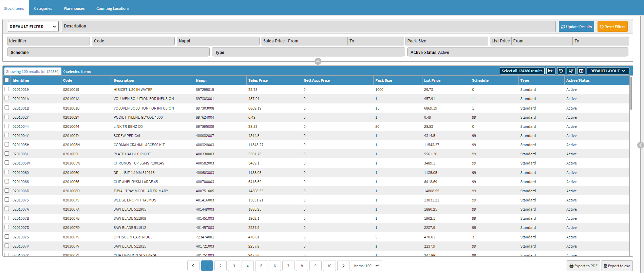
Task: Collapse the filter panel with the chevron circle
Action: point(318,61)
